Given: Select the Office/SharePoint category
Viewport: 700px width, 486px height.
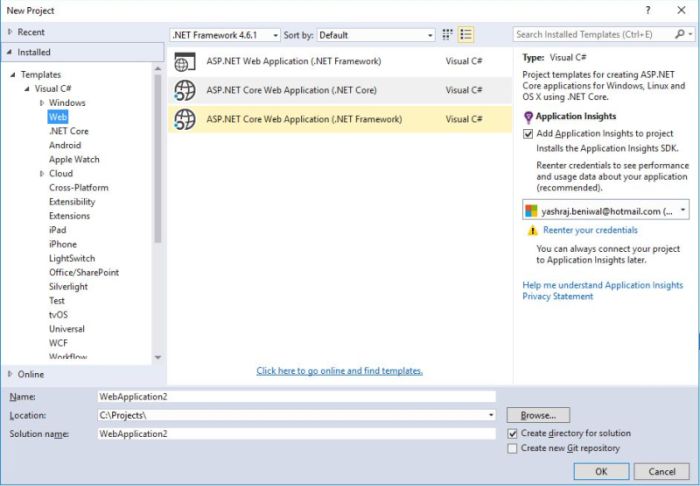Looking at the screenshot, I should 84,273.
